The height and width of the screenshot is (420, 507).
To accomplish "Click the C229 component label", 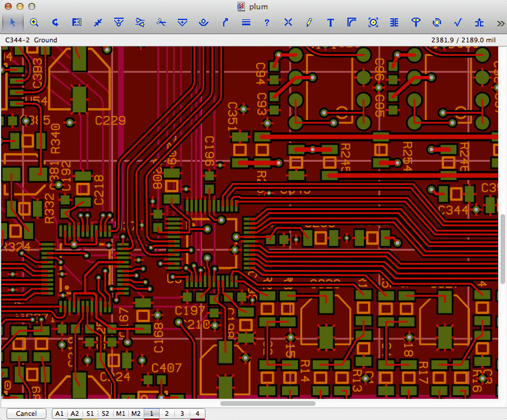I will [110, 121].
